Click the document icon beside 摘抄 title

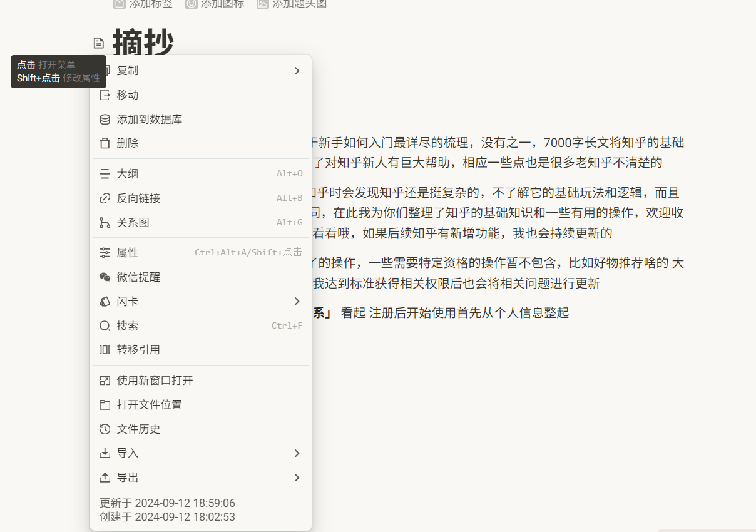98,43
